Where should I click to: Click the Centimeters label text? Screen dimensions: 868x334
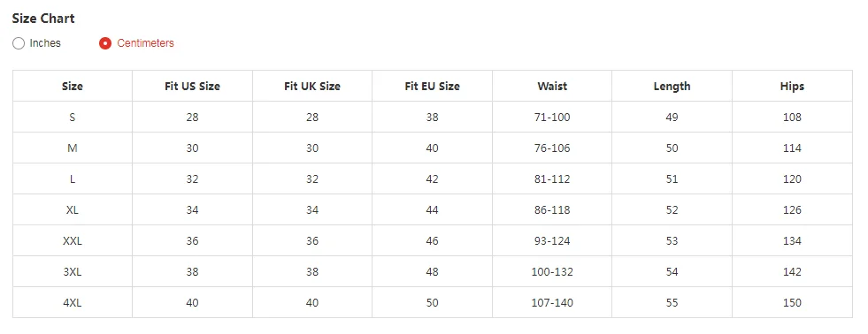point(146,43)
